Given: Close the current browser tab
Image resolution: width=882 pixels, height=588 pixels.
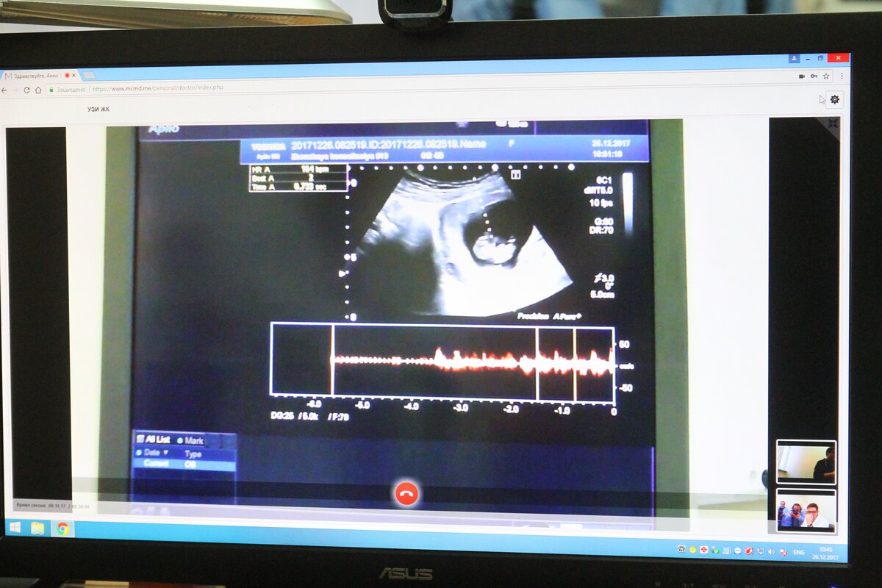Looking at the screenshot, I should [x=73, y=75].
